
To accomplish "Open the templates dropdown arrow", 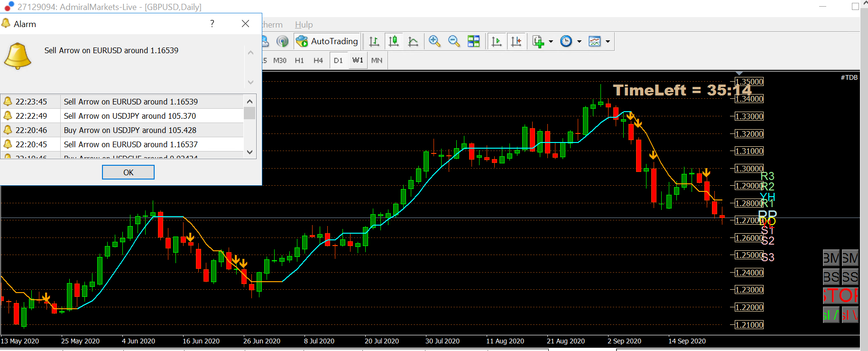I will 608,41.
